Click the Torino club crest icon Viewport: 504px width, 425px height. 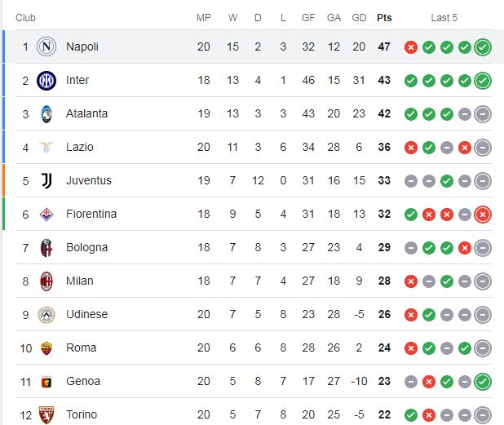click(46, 414)
